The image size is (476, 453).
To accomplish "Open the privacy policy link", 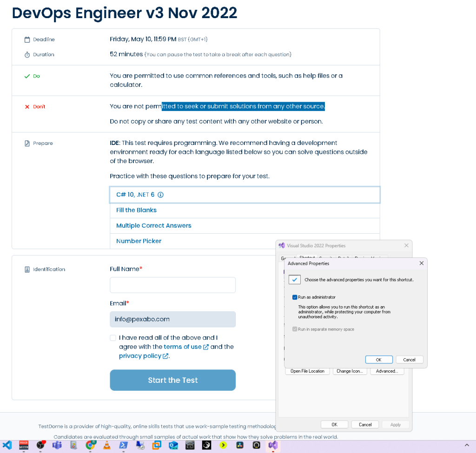I will tap(140, 356).
